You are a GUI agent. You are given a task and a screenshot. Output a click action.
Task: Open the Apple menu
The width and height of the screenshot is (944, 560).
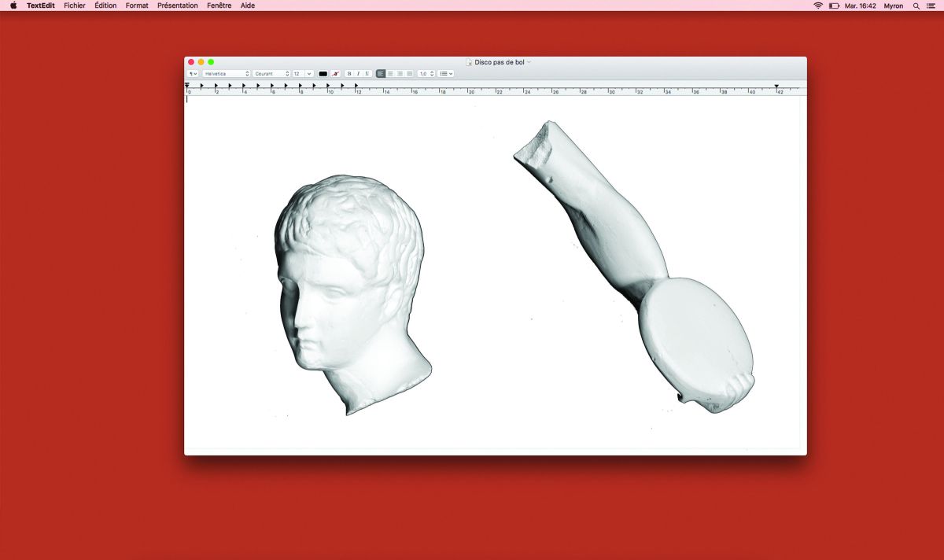[13, 6]
